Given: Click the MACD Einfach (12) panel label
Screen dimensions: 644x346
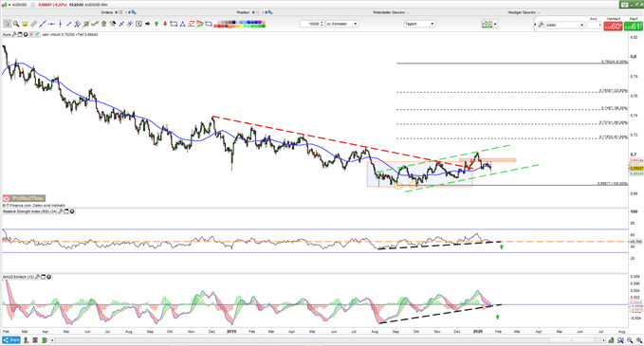Looking at the screenshot, I should 18,277.
